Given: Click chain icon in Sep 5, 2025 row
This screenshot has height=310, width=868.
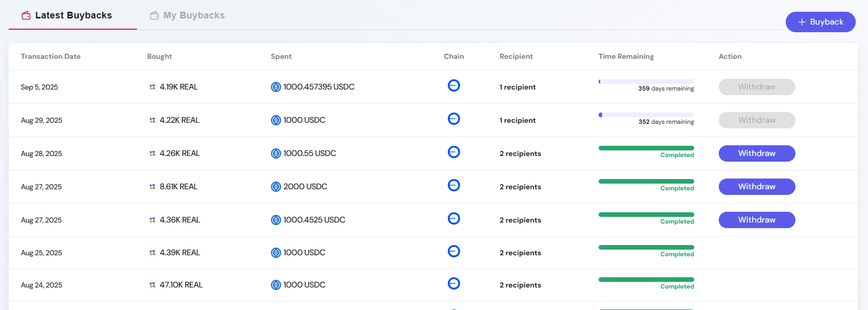Looking at the screenshot, I should (x=453, y=85).
